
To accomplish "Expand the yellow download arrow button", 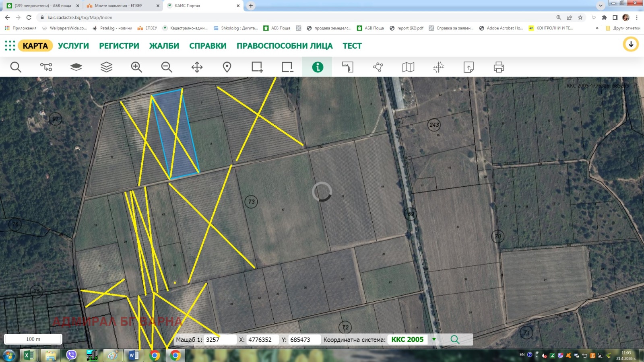I will pyautogui.click(x=631, y=44).
